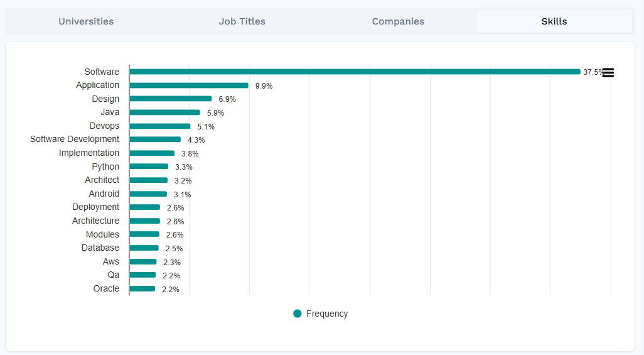Click the Aws bar
The height and width of the screenshot is (355, 644).
pos(143,262)
